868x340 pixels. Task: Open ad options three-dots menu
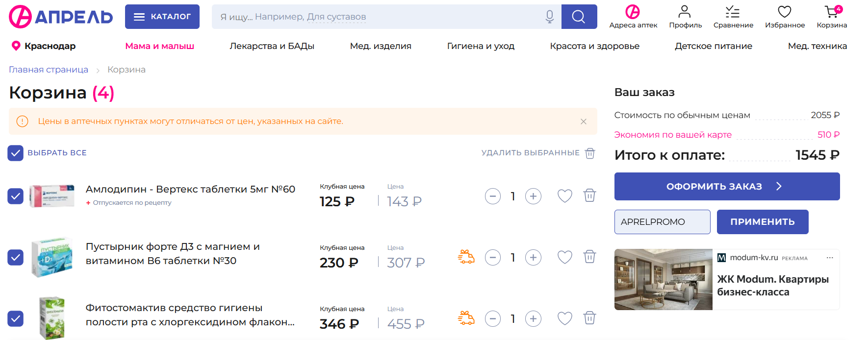830,258
